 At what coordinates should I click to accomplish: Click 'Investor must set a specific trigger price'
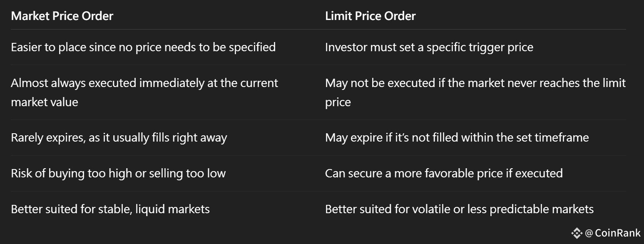(x=429, y=47)
